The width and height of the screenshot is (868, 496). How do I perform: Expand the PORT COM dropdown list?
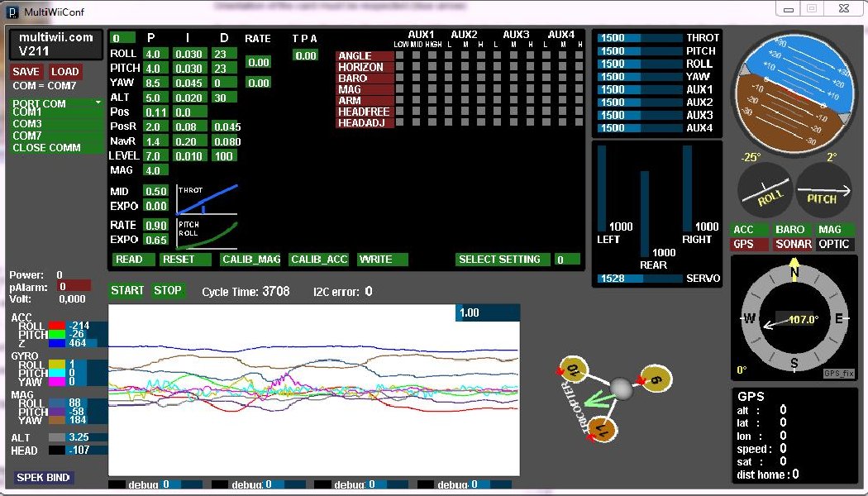(57, 103)
